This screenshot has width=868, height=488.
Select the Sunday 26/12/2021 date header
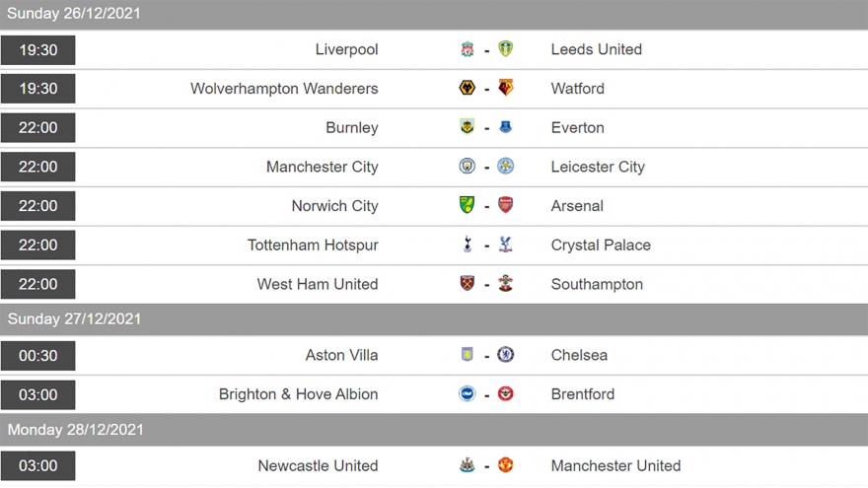click(74, 14)
